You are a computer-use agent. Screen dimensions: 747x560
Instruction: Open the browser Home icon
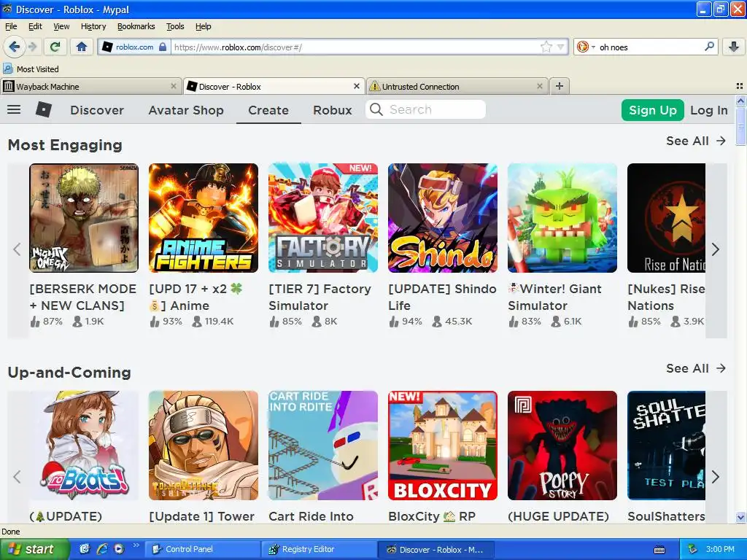(x=82, y=47)
